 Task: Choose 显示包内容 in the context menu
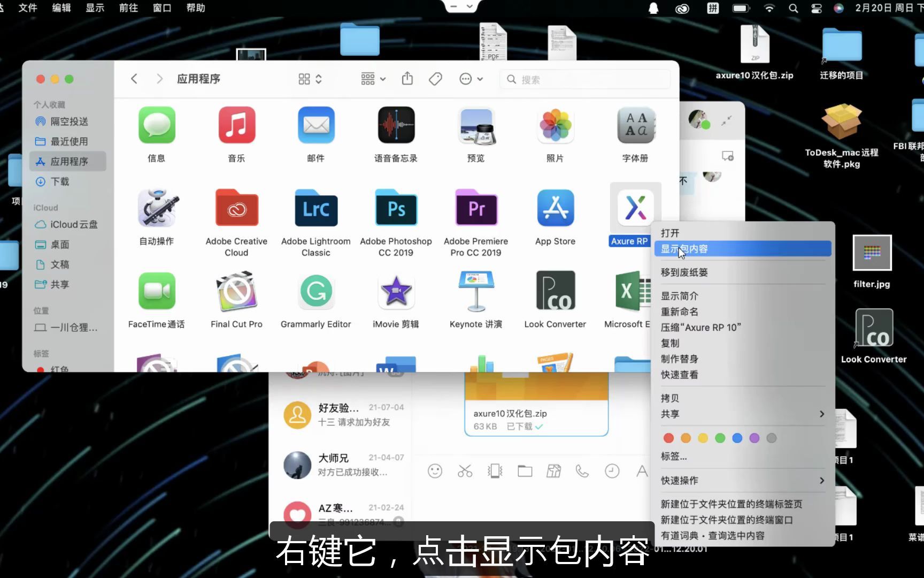[x=742, y=249]
